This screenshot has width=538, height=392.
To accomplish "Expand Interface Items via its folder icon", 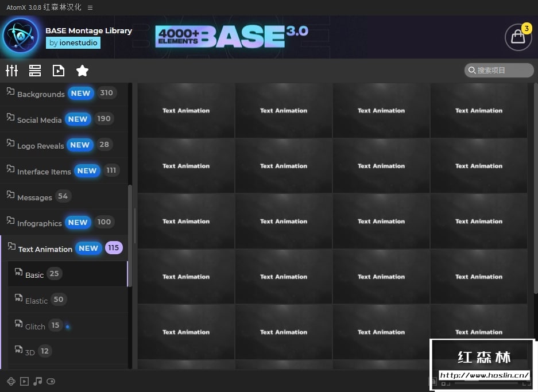I will (x=11, y=169).
